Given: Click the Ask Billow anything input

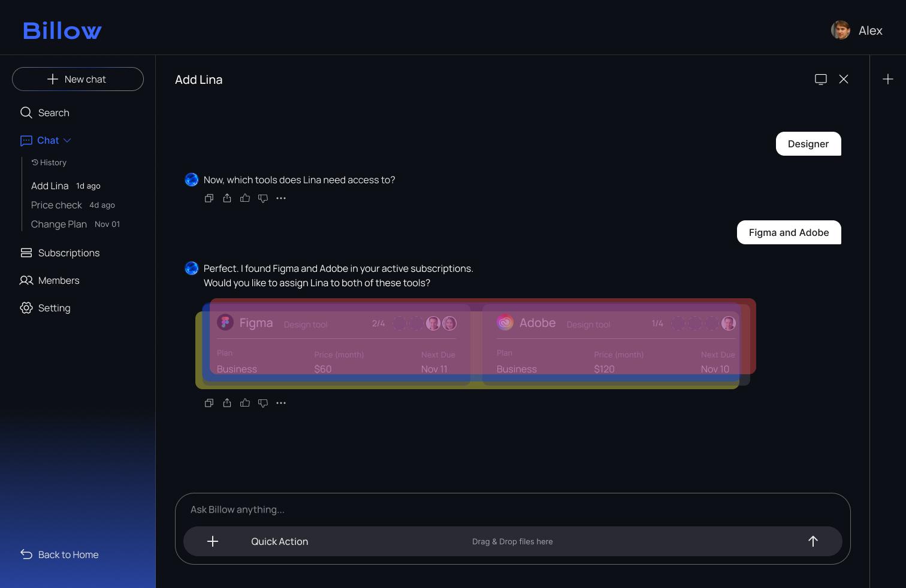Looking at the screenshot, I should [x=512, y=510].
